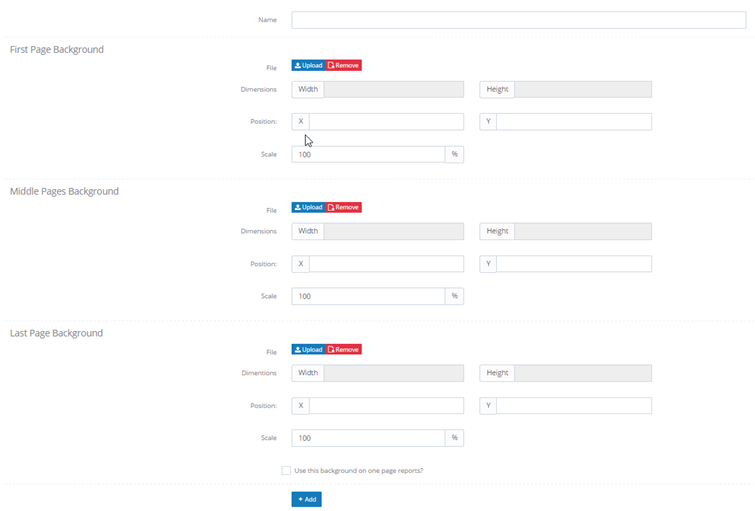
Task: Click Middle Pages Position Y field
Action: [574, 264]
